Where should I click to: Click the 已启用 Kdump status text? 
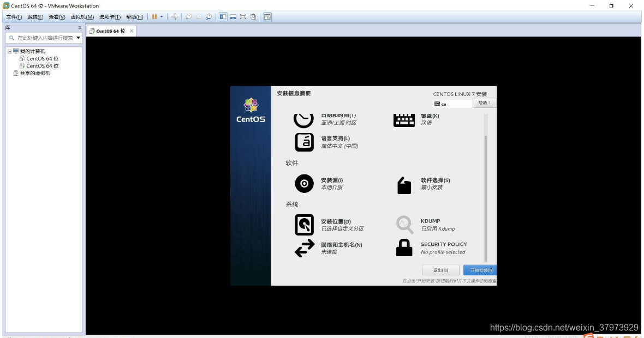point(438,228)
